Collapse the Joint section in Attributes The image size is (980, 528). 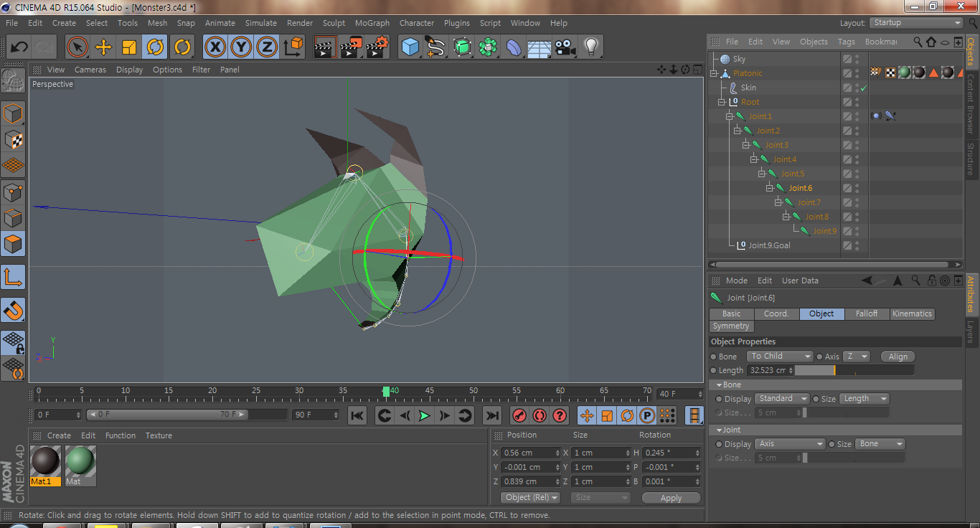[x=719, y=430]
